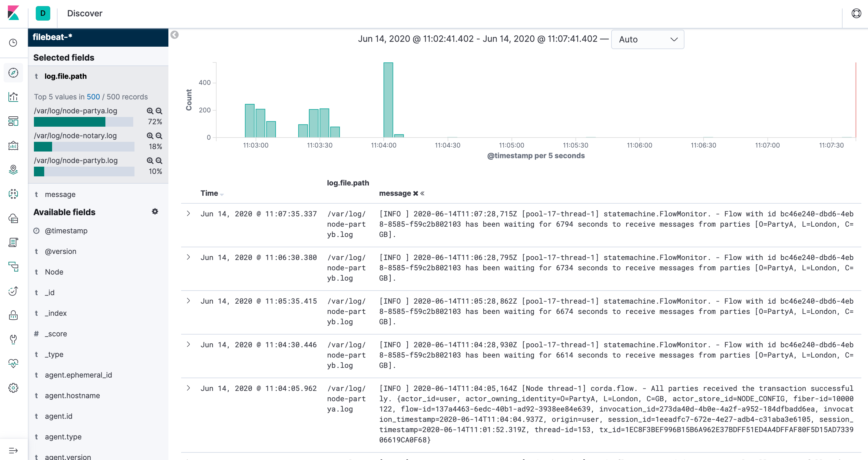Click the tallest histogram bar at 11:04:00
Screen dimensions: 868x460
(x=388, y=100)
